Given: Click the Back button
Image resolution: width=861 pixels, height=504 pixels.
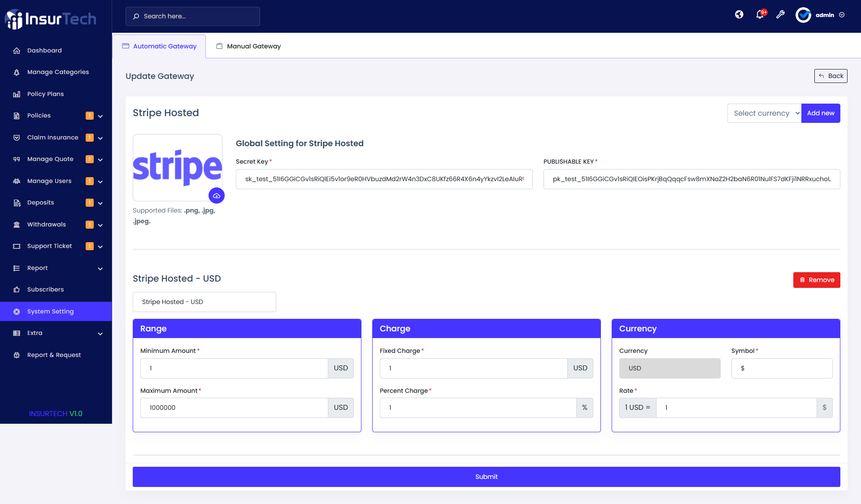Looking at the screenshot, I should [x=831, y=76].
